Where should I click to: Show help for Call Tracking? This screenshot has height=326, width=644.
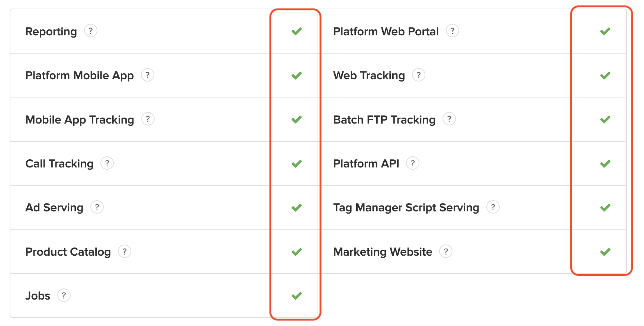coord(107,163)
